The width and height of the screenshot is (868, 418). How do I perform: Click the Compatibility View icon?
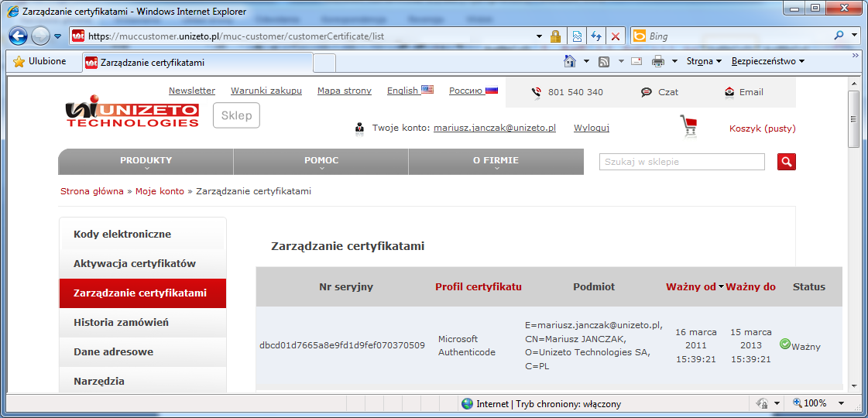pyautogui.click(x=577, y=36)
